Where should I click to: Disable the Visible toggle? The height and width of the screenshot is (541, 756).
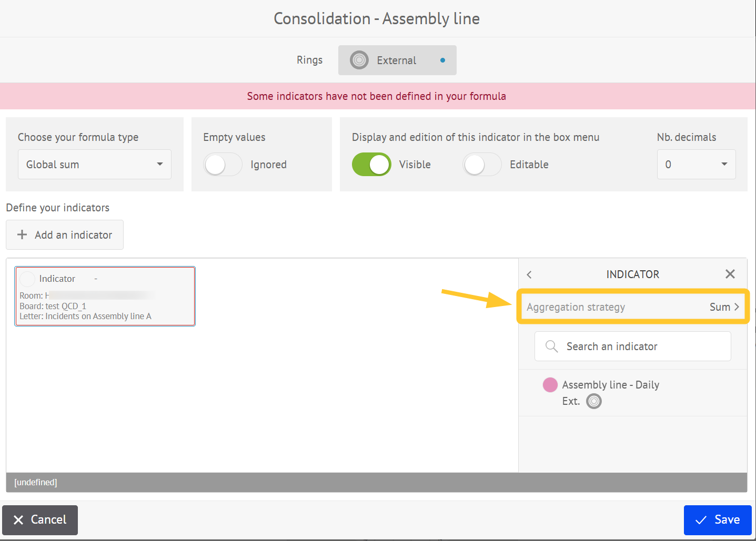pos(371,165)
